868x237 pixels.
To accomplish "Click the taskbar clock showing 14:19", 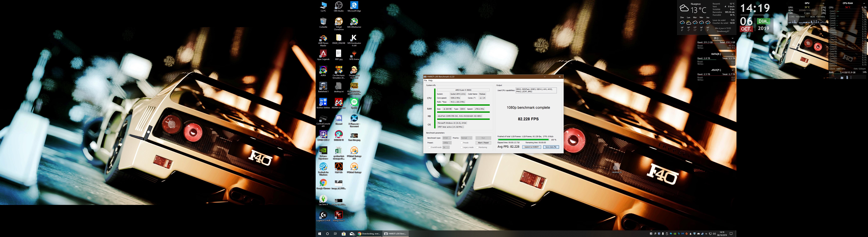I will 722,234.
